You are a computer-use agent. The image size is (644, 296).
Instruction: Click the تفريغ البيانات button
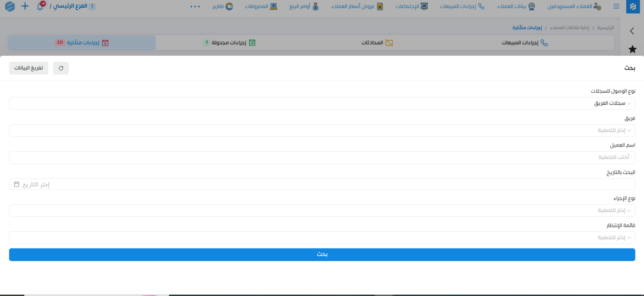coord(29,68)
